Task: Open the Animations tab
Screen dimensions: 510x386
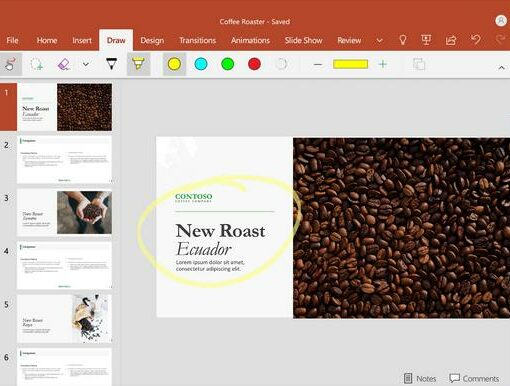Action: tap(250, 40)
